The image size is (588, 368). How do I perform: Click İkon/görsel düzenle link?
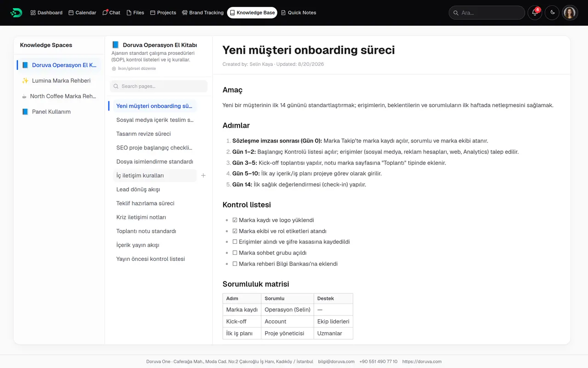(x=134, y=69)
